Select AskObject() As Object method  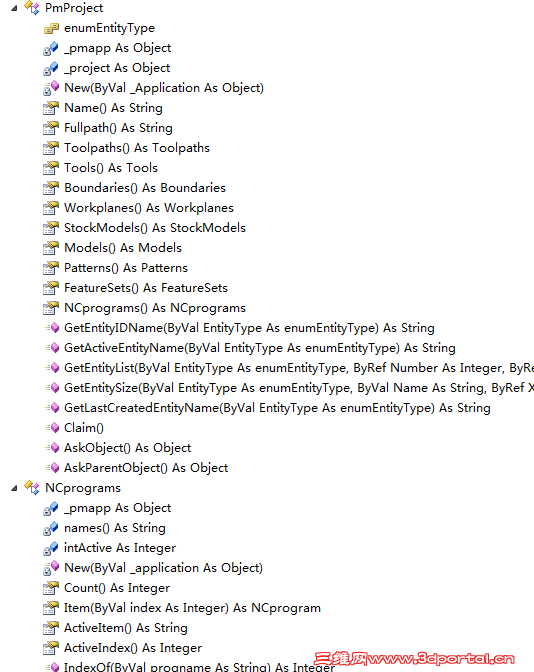click(128, 448)
